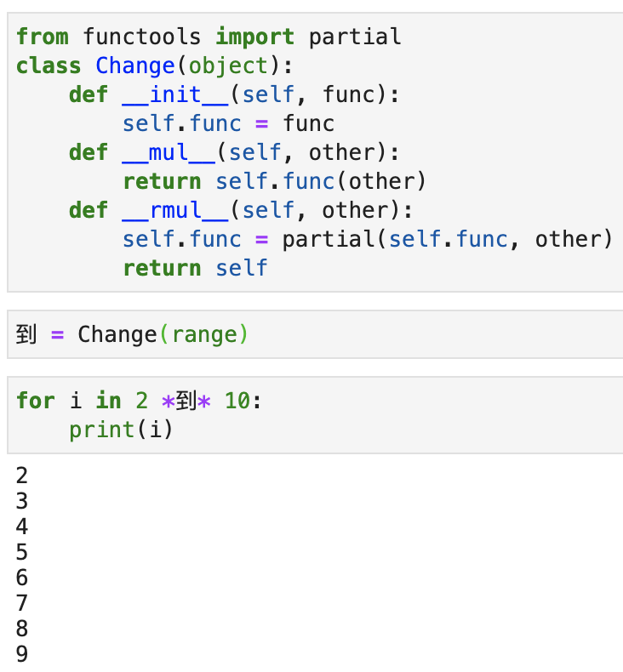The width and height of the screenshot is (623, 672).
Task: Click the final 'return self' line
Action: click(x=195, y=268)
